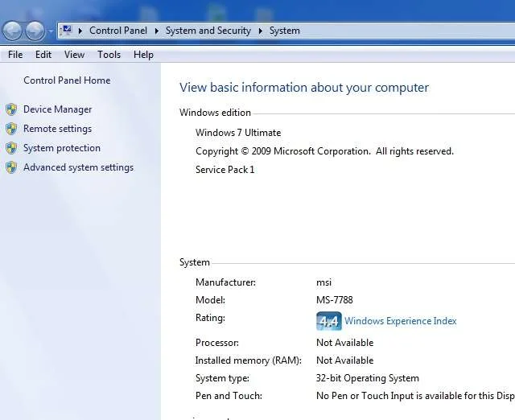Click the System section label

pyautogui.click(x=195, y=262)
